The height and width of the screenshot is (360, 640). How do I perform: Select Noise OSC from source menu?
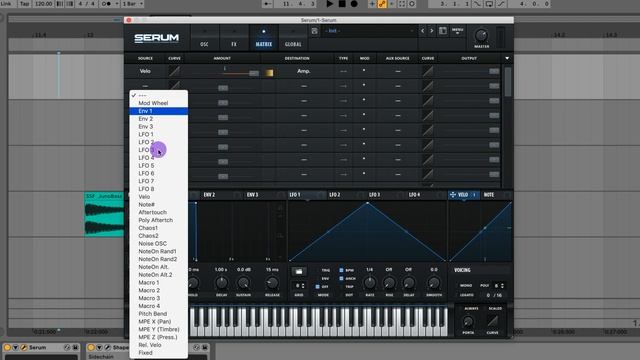158,243
